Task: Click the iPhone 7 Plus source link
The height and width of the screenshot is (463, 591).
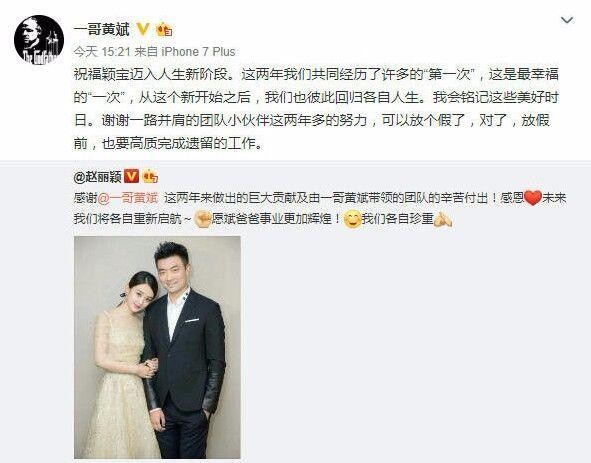Action: [x=198, y=51]
